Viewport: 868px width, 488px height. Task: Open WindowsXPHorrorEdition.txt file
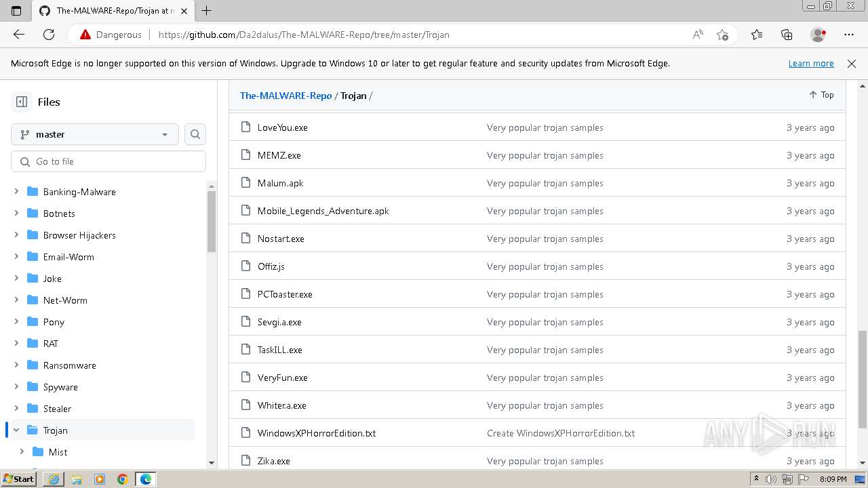coord(316,433)
